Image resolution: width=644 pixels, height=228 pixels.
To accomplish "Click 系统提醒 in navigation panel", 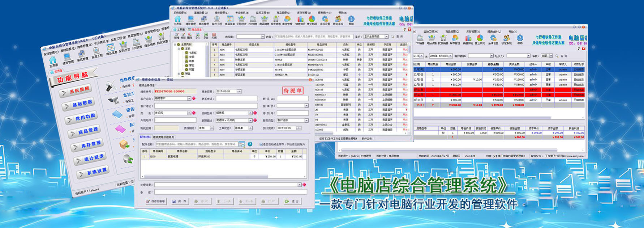I will click(x=76, y=90).
